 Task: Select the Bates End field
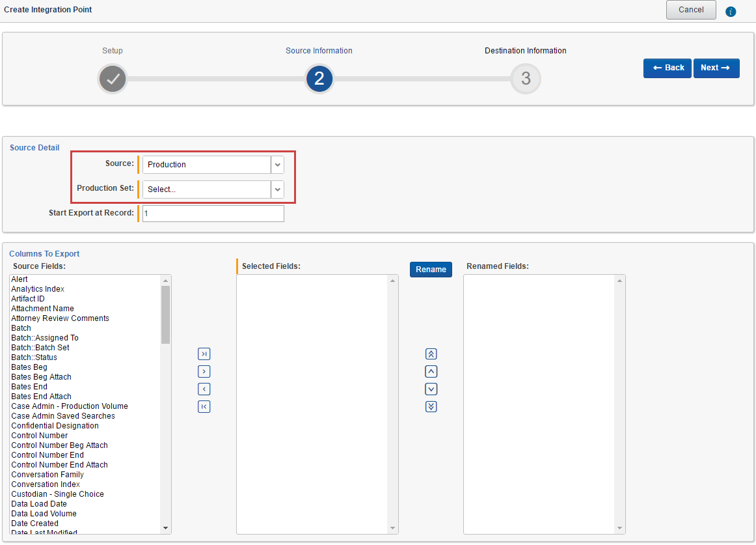(29, 387)
